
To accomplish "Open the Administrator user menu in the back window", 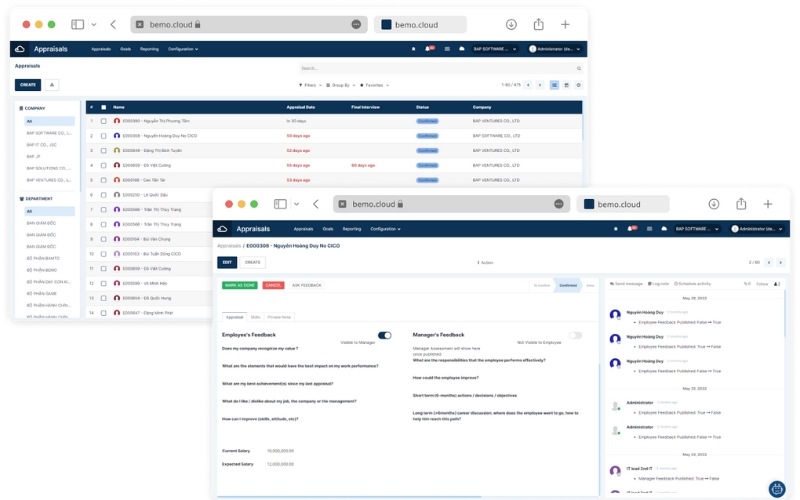I will click(x=555, y=49).
